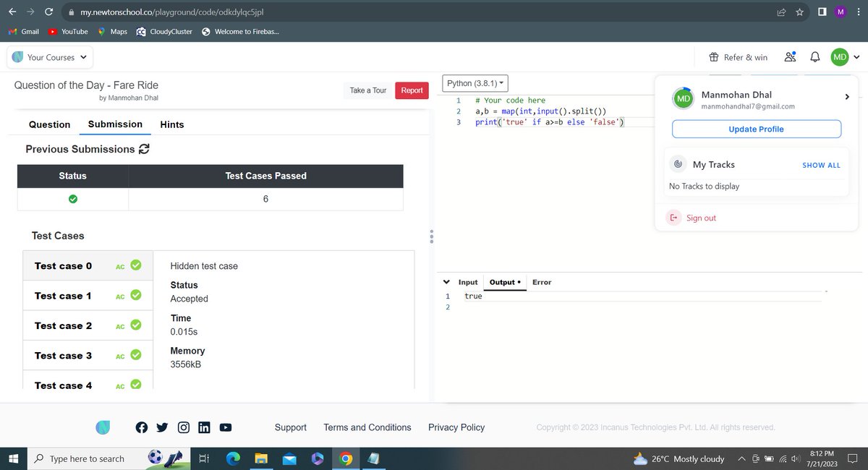The width and height of the screenshot is (868, 470).
Task: Collapse the MD profile menu
Action: (845, 57)
